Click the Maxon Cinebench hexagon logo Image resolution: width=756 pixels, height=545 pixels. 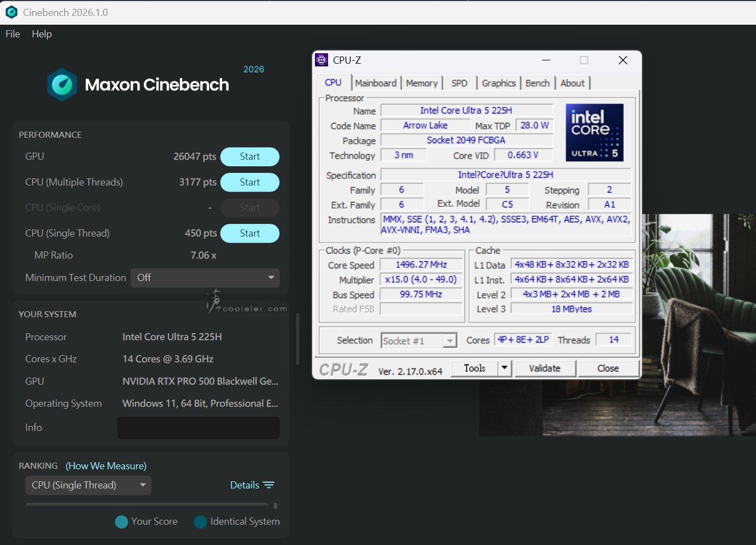[x=62, y=85]
